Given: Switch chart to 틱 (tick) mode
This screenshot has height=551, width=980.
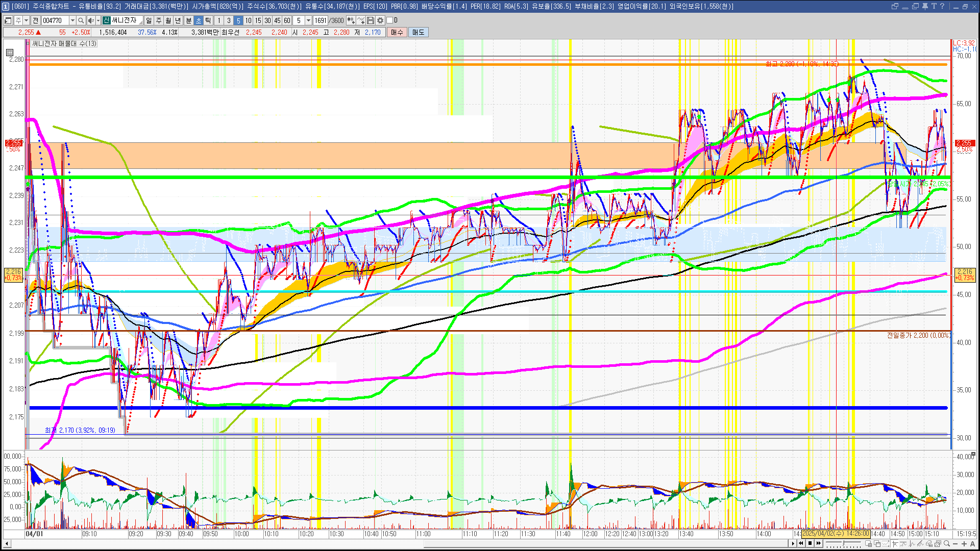Looking at the screenshot, I should [208, 20].
